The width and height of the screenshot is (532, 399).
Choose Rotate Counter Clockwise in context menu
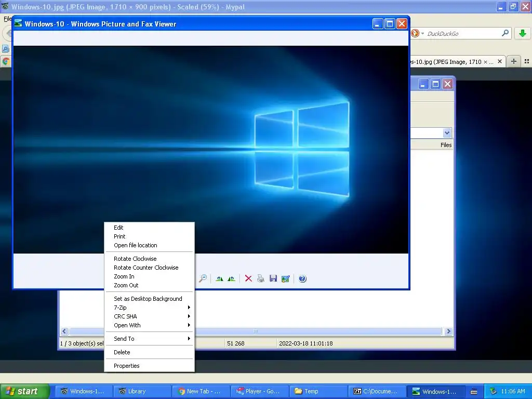coord(149,268)
